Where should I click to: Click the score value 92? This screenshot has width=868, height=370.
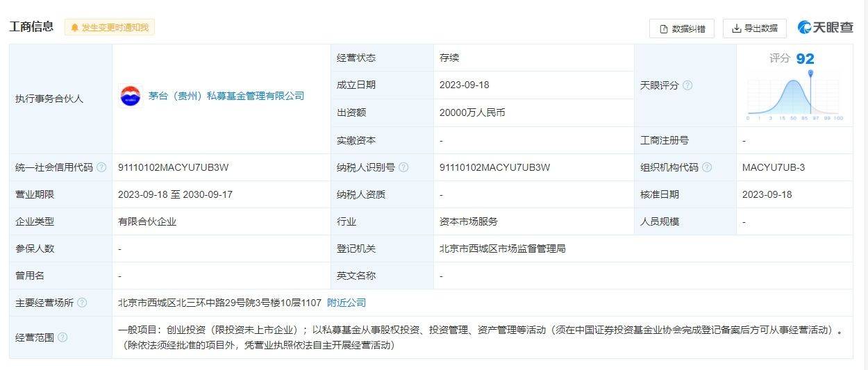805,59
